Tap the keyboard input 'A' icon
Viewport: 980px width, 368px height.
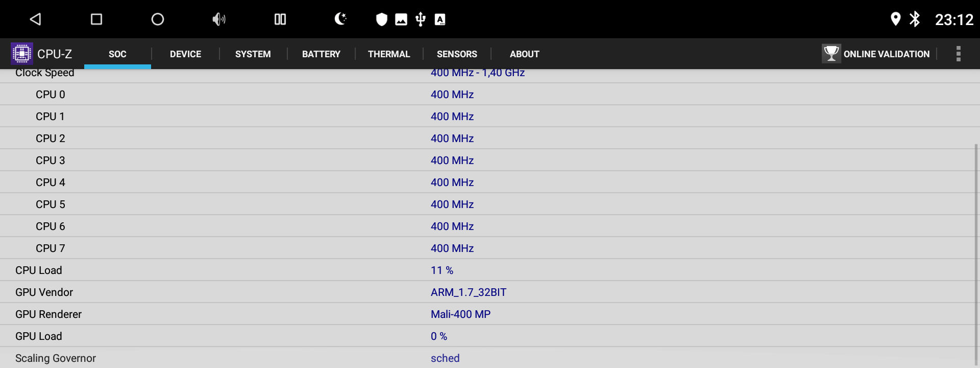click(440, 19)
